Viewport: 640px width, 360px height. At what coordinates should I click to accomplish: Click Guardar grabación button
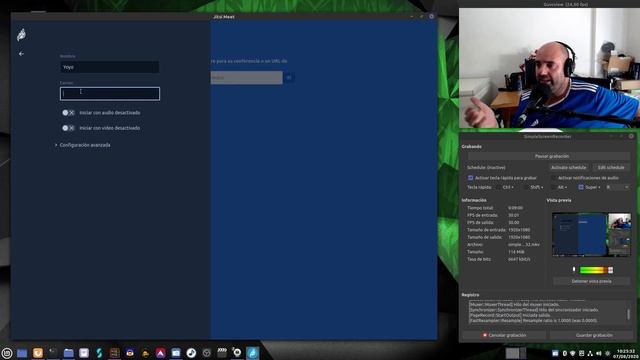coord(594,335)
